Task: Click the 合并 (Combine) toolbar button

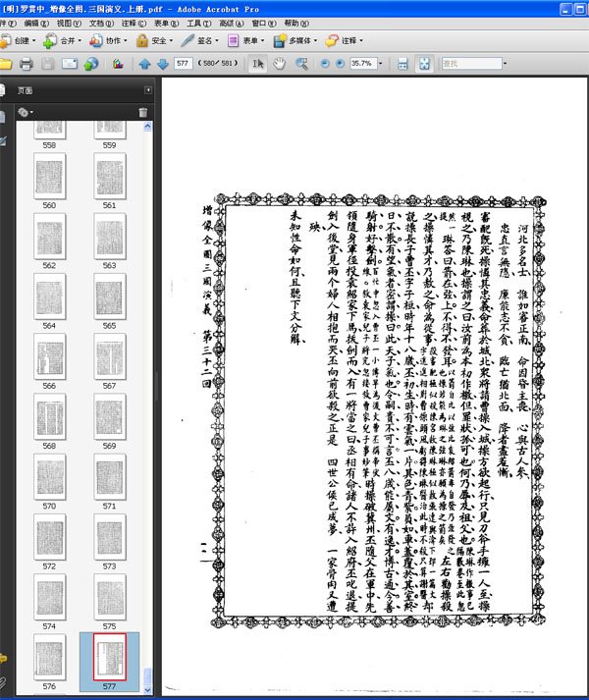Action: [x=62, y=40]
